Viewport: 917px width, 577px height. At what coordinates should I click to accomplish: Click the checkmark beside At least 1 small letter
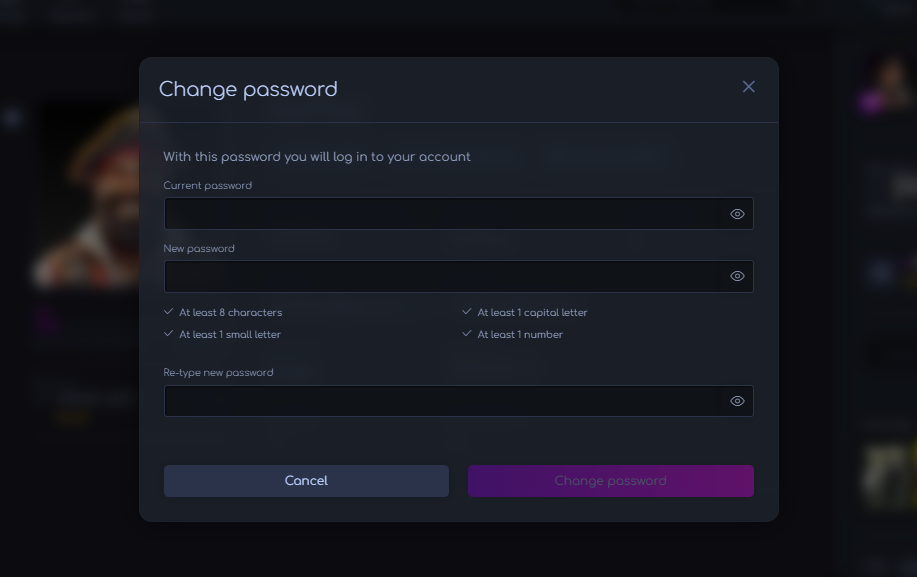point(168,334)
